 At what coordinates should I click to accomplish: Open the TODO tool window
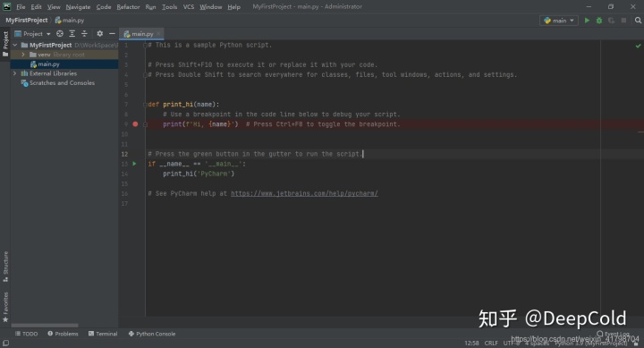26,334
